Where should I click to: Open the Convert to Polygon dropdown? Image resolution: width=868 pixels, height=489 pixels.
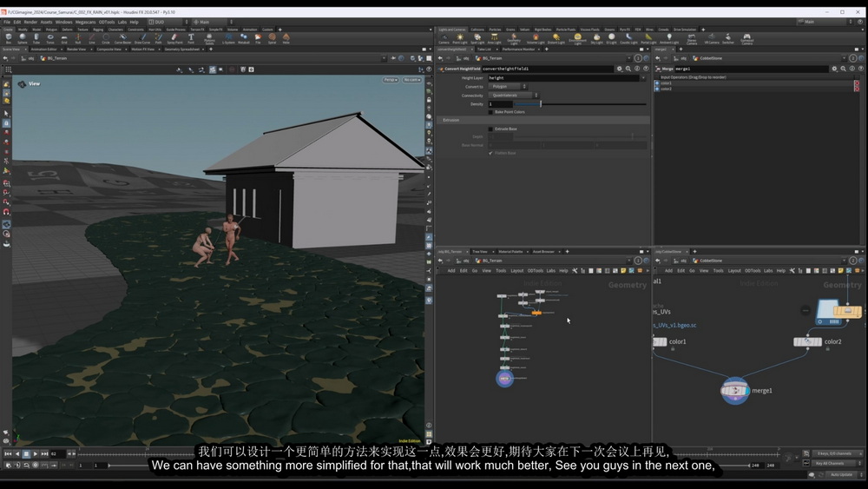pos(508,86)
